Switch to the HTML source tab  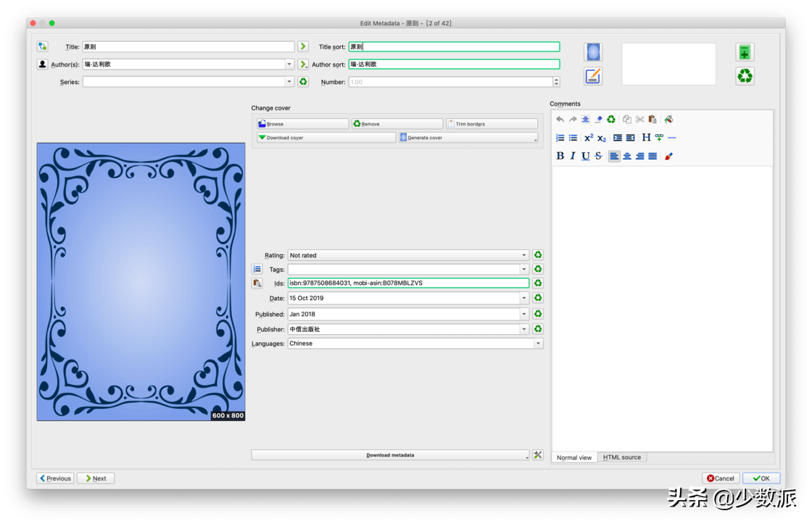(x=621, y=457)
